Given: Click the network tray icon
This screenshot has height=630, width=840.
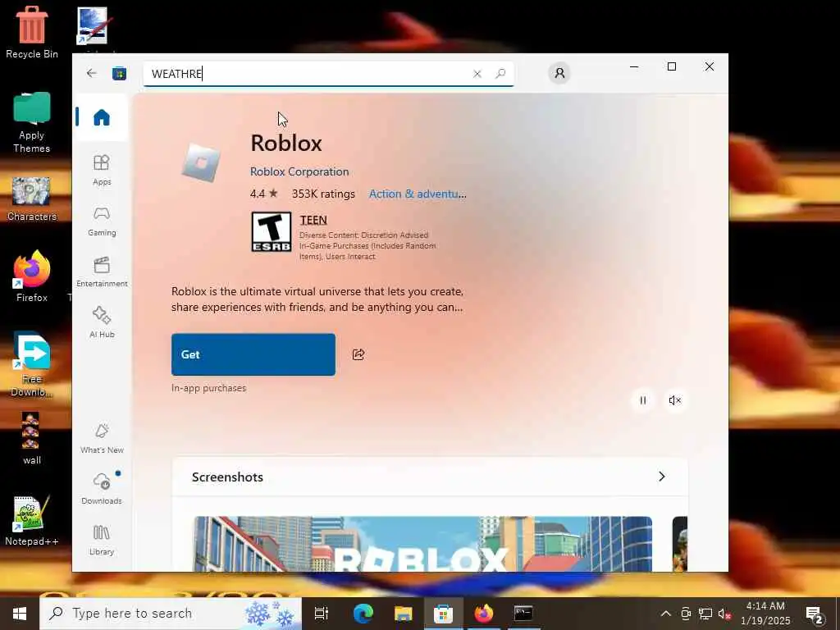Looking at the screenshot, I should coord(705,614).
